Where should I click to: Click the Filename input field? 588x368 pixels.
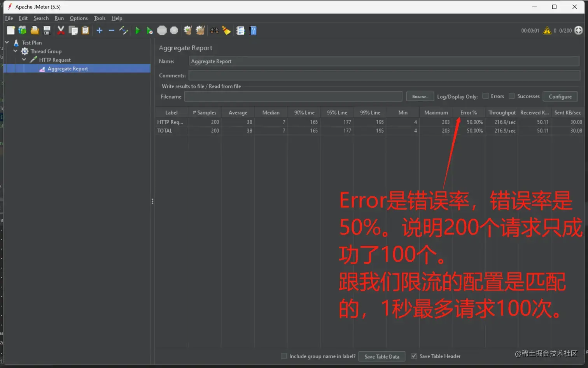[x=293, y=97]
